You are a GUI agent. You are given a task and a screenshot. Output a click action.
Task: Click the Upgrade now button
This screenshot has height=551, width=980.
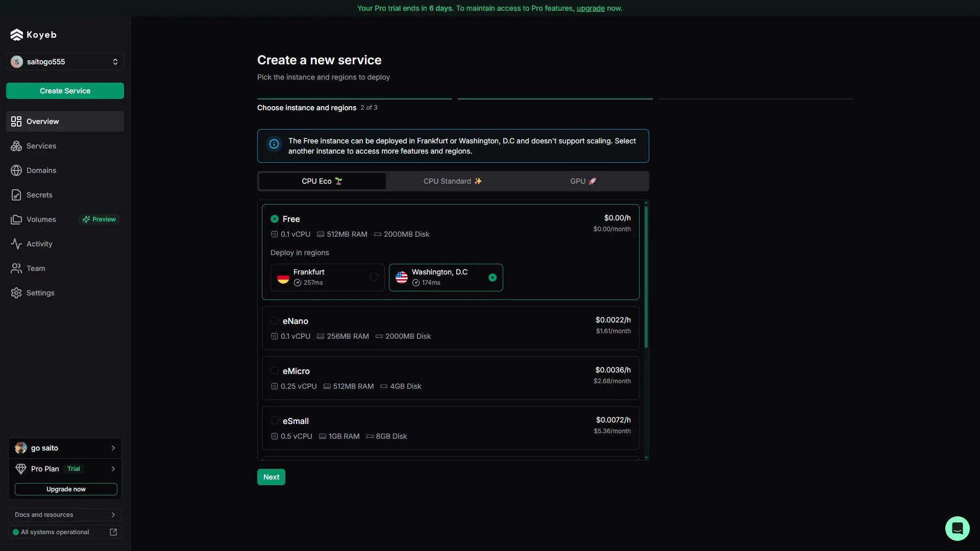point(66,489)
